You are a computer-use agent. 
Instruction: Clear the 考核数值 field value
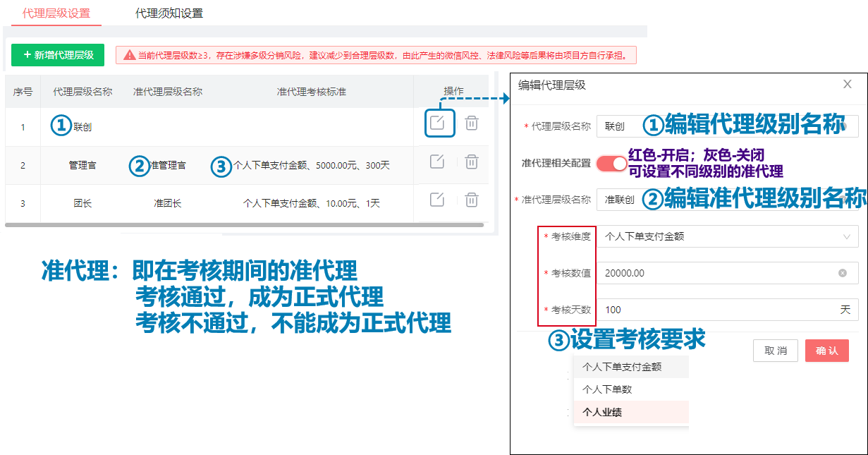point(842,273)
